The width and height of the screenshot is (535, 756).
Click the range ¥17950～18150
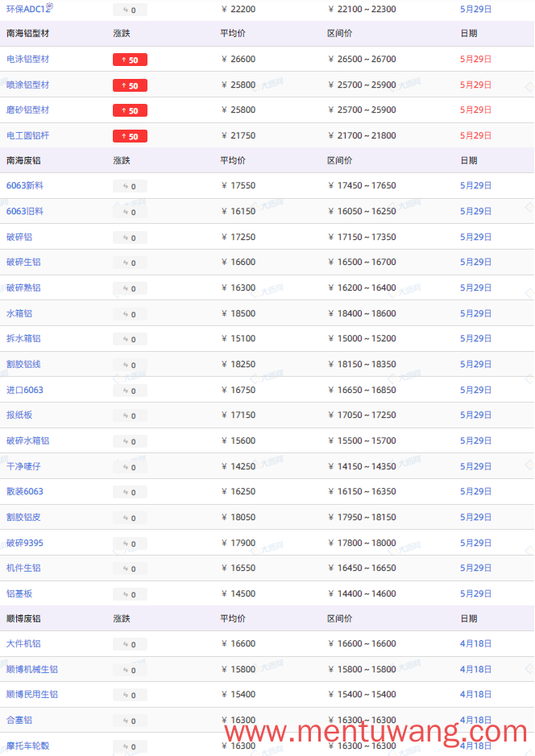pos(362,518)
